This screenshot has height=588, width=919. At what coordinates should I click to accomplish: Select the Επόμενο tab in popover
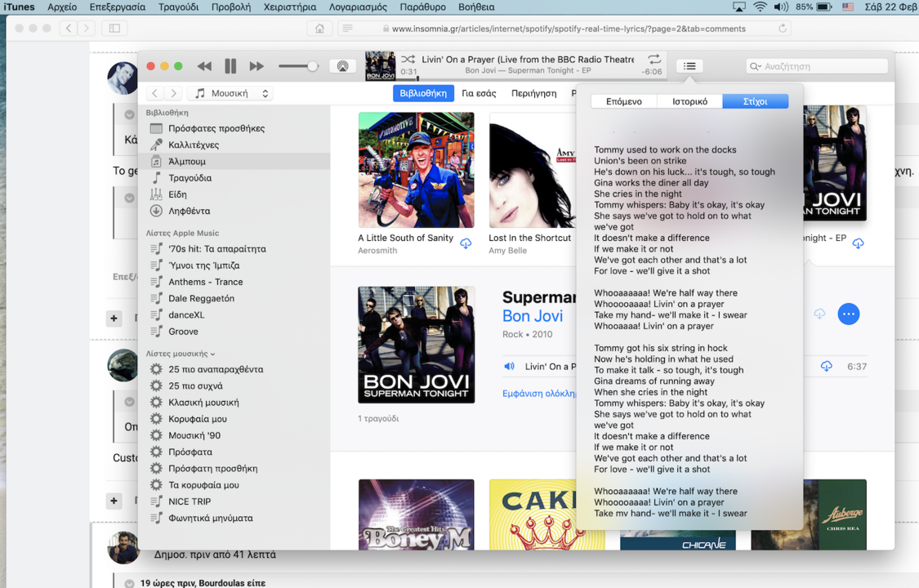623,101
